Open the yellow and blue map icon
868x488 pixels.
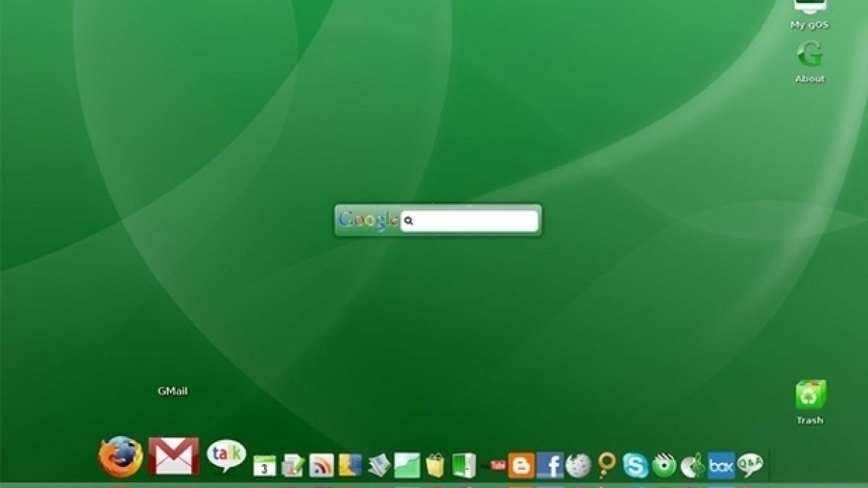pyautogui.click(x=350, y=465)
